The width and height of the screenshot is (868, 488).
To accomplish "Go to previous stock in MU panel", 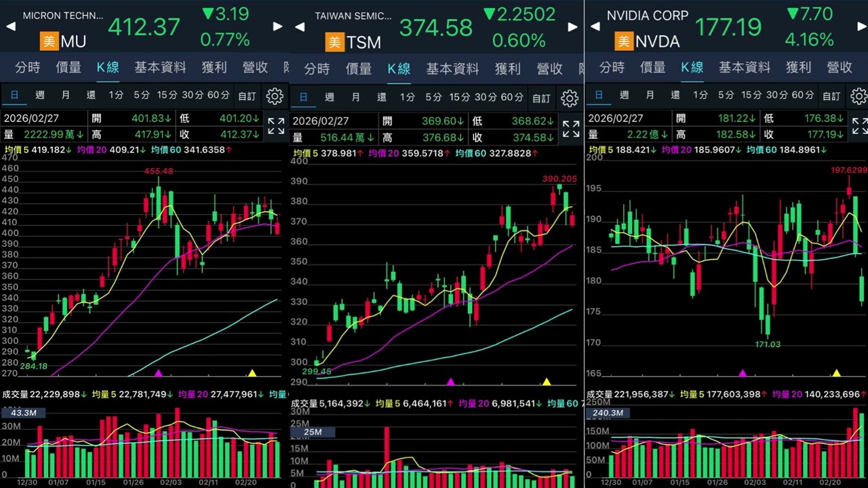I will [11, 26].
